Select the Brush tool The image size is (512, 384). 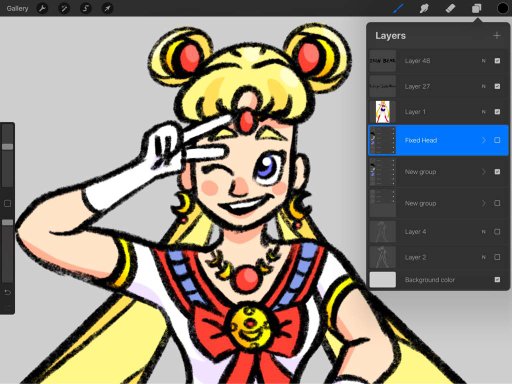pos(398,8)
